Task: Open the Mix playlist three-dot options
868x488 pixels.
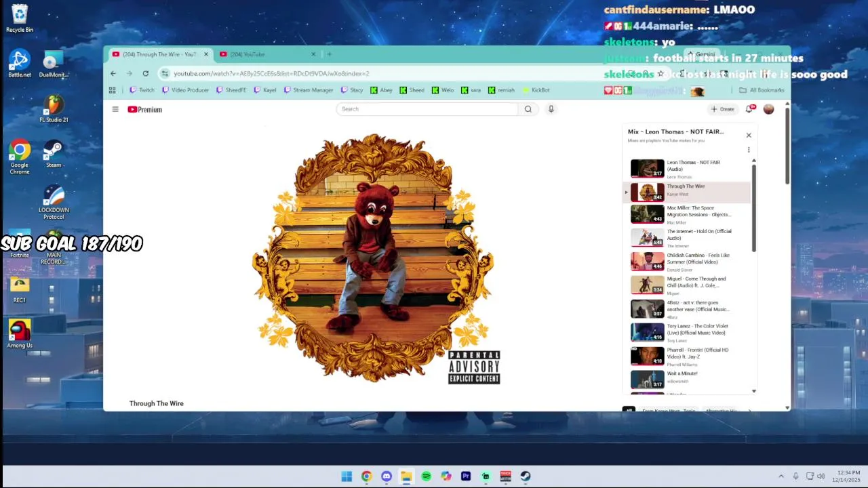Action: click(749, 150)
